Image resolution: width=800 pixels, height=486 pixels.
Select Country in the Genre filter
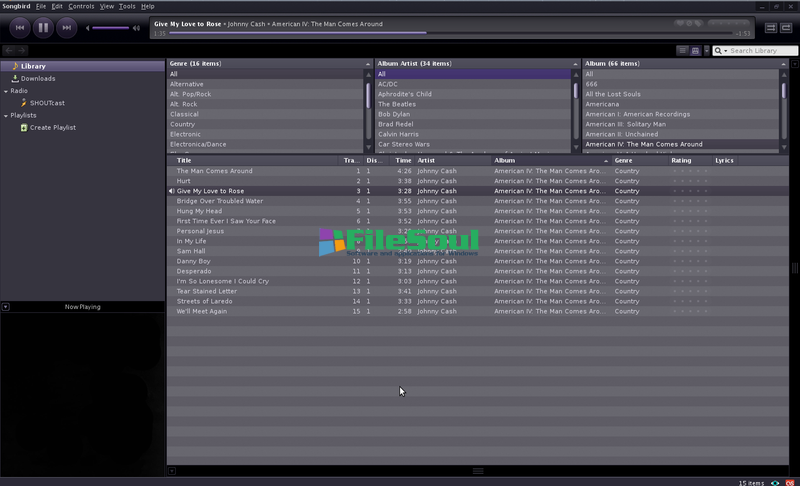[182, 124]
